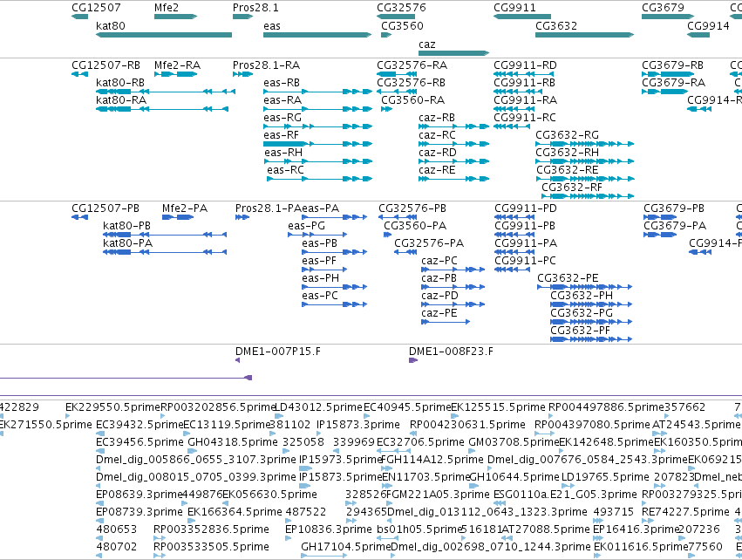Image resolution: width=742 pixels, height=560 pixels.
Task: Click the CG3679-RB transcript glyph
Action: [668, 74]
